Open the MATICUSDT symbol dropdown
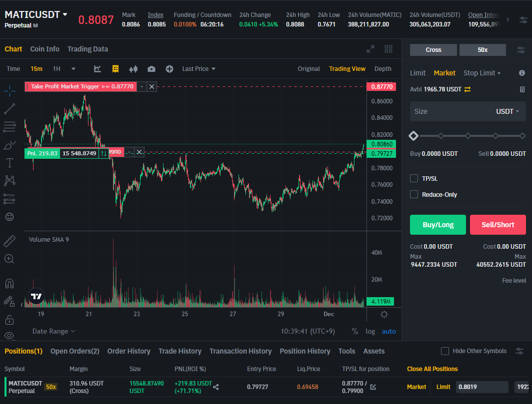Viewport: 532px width, 404px height. 65,14
